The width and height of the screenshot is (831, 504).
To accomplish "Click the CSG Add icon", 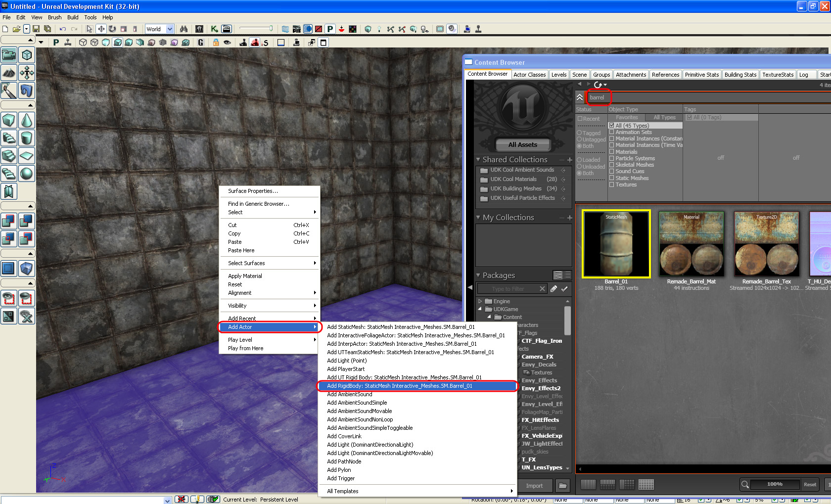I will 9,221.
